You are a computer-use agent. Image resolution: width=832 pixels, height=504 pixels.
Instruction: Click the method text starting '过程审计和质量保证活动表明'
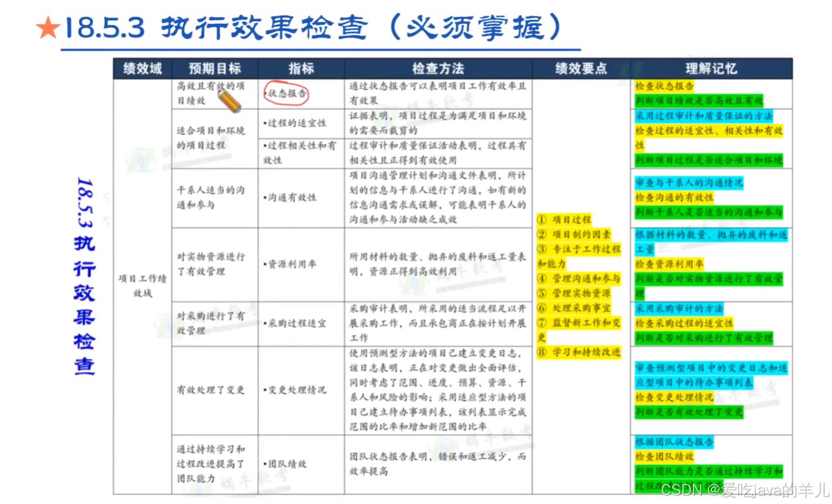[x=438, y=153]
